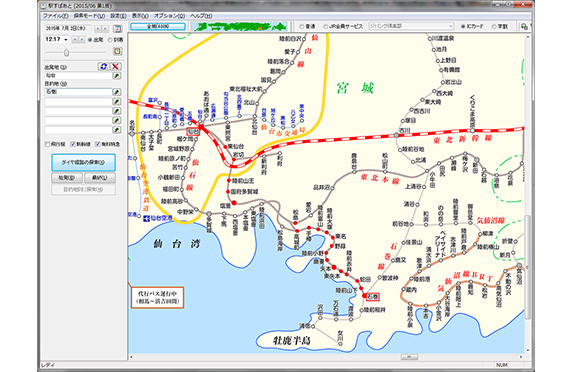Click the boxed 仙台 station on the map
This screenshot has height=372, width=570.
(x=193, y=131)
